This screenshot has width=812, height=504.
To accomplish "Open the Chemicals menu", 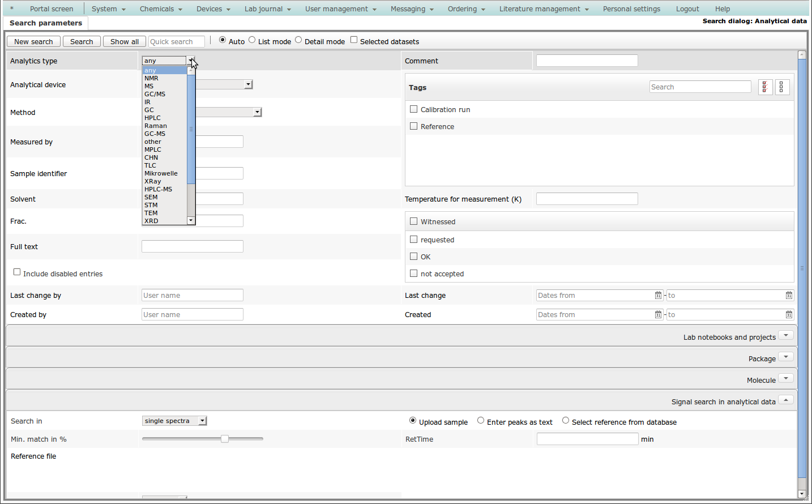I will click(x=161, y=9).
